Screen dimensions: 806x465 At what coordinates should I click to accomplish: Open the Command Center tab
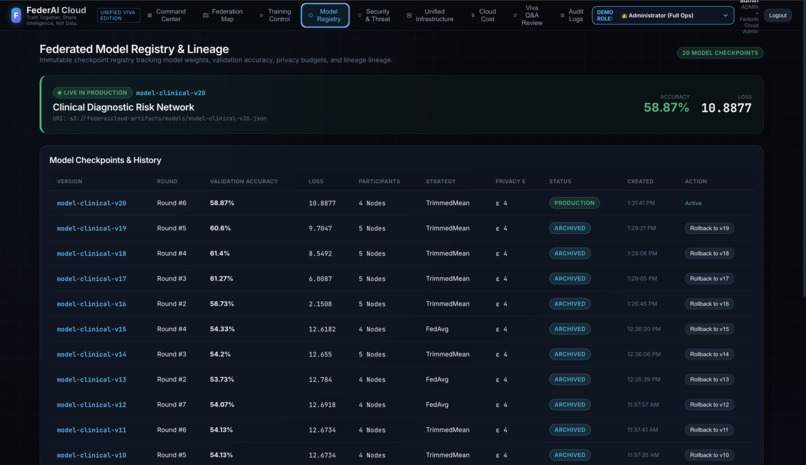167,15
